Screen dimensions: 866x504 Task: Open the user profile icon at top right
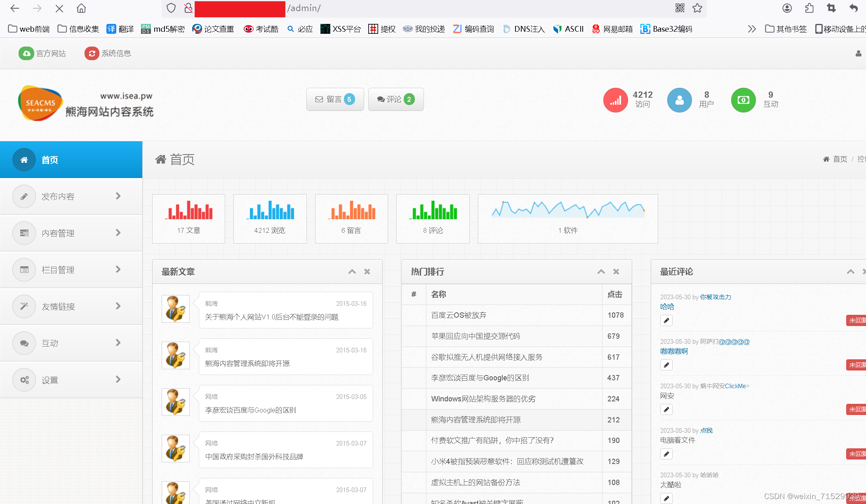(x=858, y=53)
